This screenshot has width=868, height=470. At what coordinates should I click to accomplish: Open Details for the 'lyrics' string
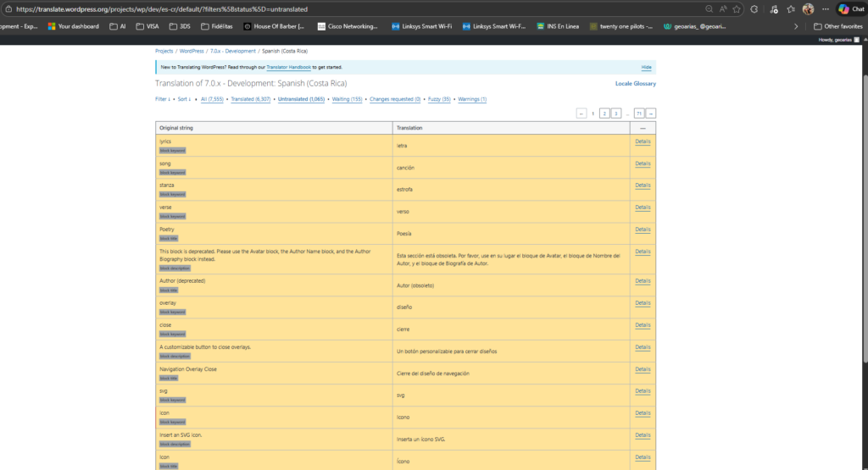coord(643,141)
